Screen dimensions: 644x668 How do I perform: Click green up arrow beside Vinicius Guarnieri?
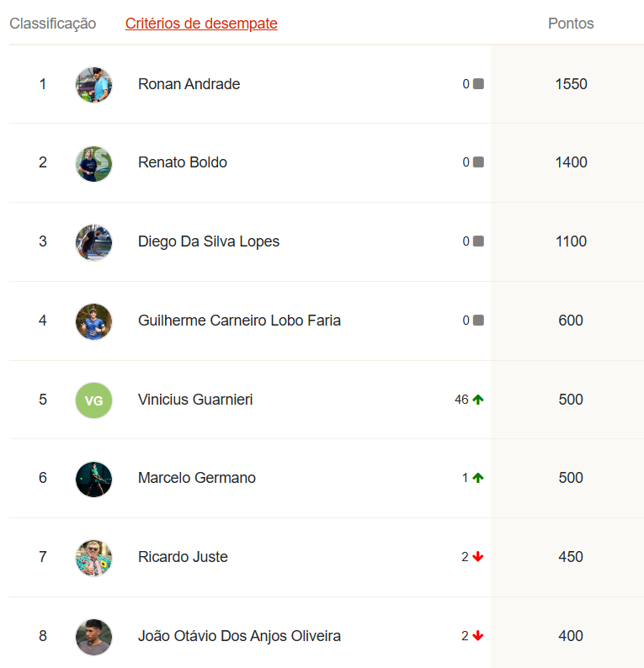coord(478,400)
